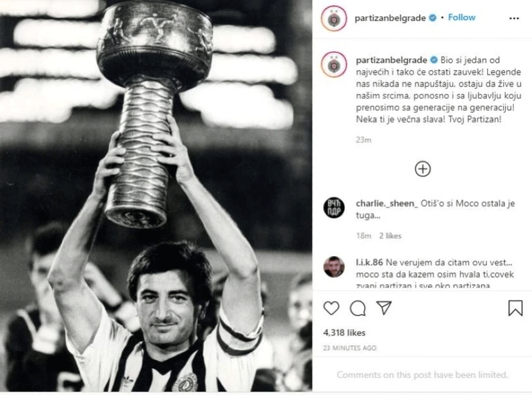
Task: Click the partizanbelgrade username in the header
Action: tap(390, 18)
